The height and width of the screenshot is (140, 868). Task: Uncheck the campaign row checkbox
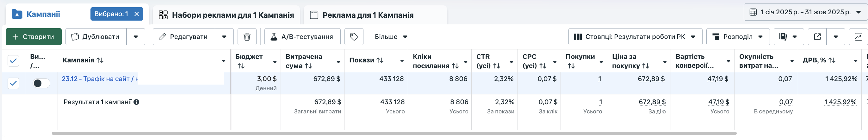coord(13,83)
